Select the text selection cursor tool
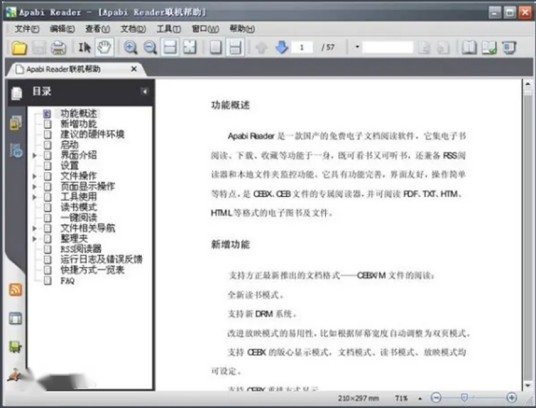 point(84,47)
